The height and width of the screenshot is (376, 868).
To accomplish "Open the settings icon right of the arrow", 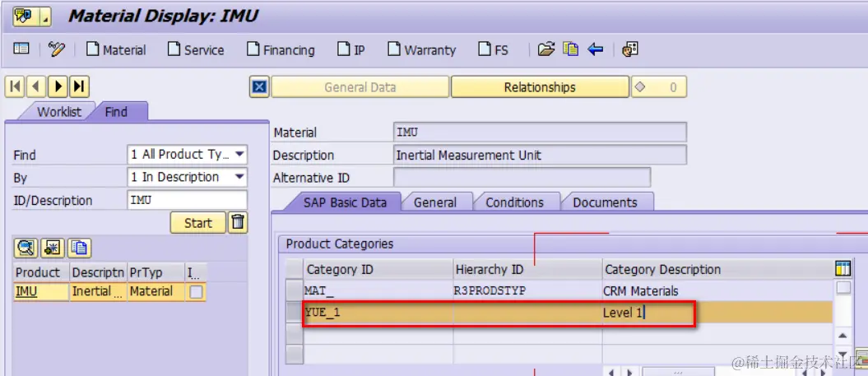I will click(630, 49).
